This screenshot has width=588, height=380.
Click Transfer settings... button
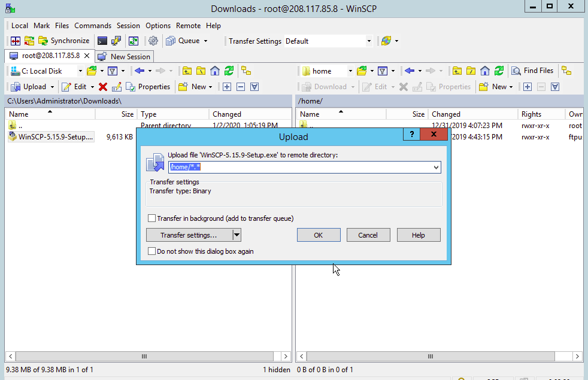click(189, 235)
